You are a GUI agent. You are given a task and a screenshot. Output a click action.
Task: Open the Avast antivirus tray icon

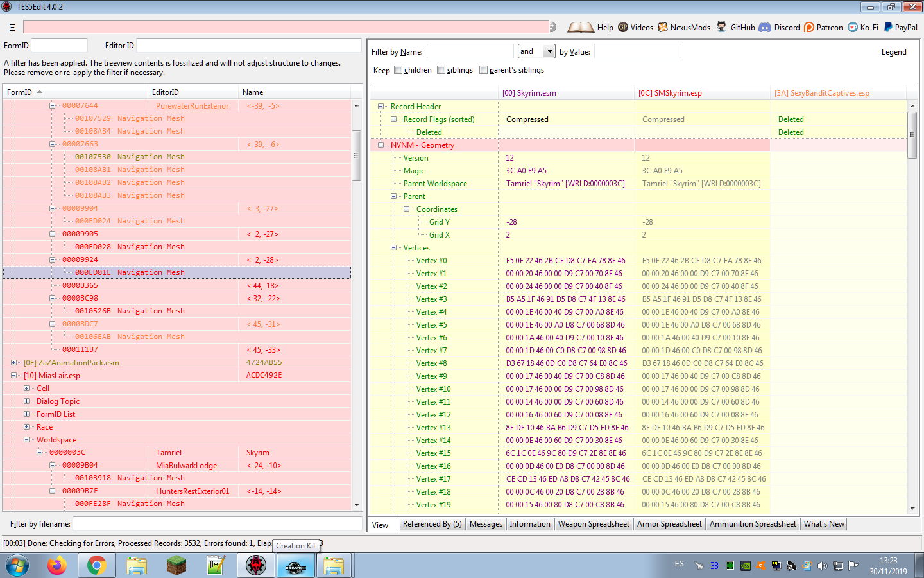761,566
